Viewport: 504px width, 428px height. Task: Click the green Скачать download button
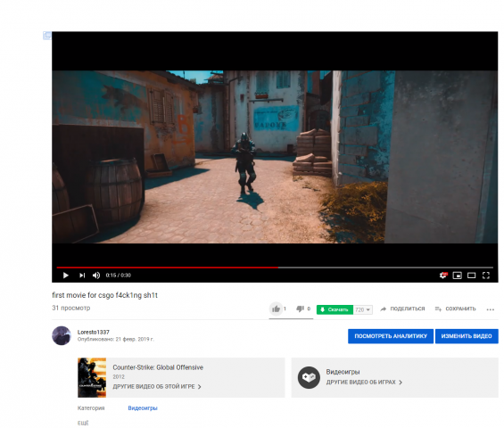click(x=335, y=309)
